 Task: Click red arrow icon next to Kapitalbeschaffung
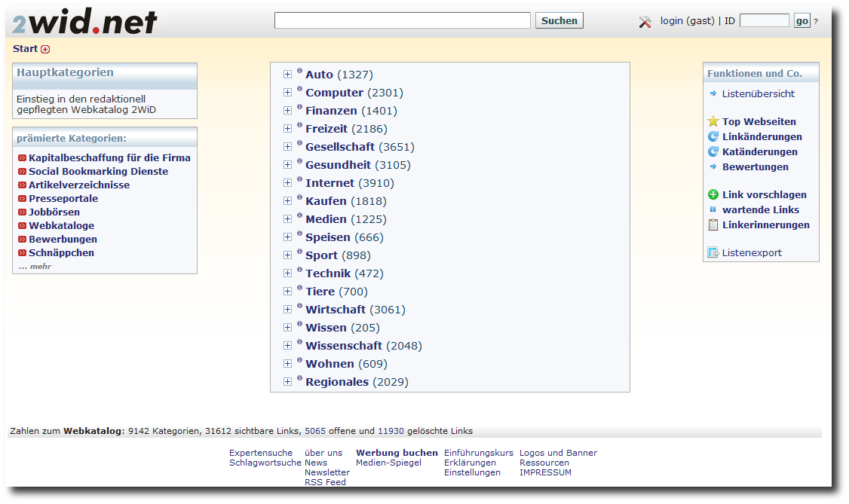(x=22, y=158)
